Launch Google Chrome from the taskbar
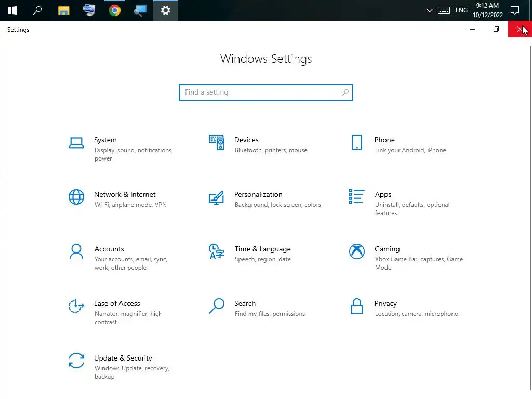532x399 pixels. [x=115, y=10]
